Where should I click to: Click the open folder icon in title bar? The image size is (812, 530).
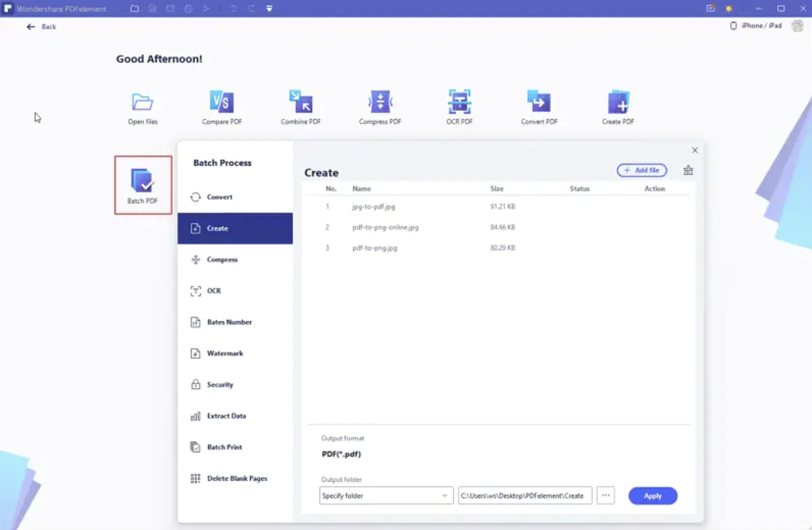pos(135,8)
